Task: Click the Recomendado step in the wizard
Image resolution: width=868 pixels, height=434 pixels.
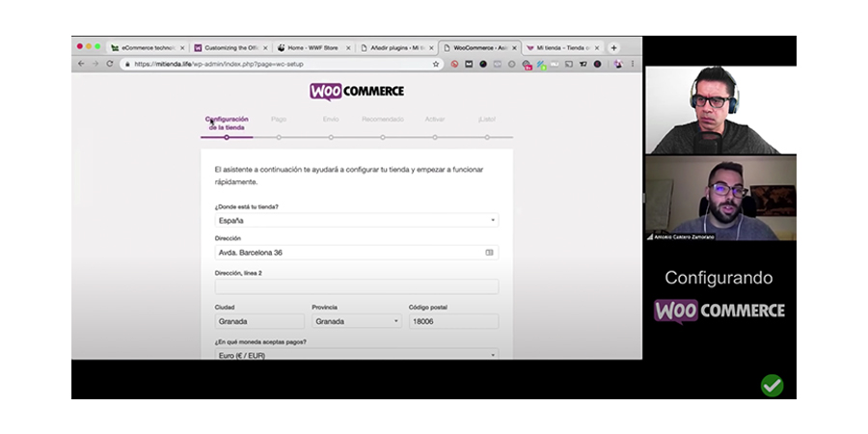Action: (383, 119)
